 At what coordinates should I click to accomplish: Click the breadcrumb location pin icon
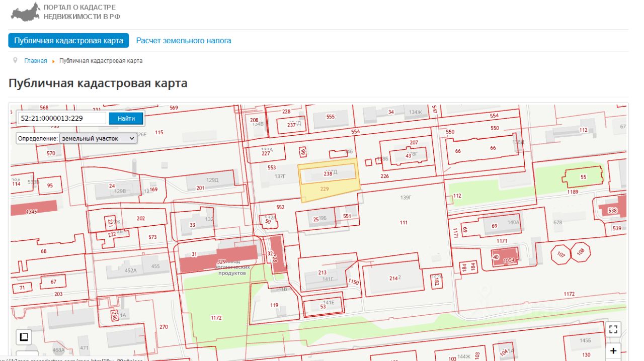tap(15, 60)
